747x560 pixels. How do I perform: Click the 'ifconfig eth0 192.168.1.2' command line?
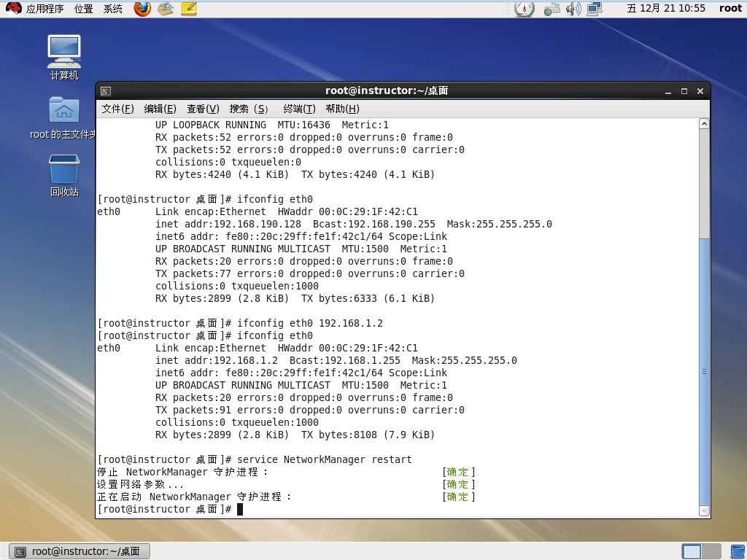pyautogui.click(x=240, y=323)
